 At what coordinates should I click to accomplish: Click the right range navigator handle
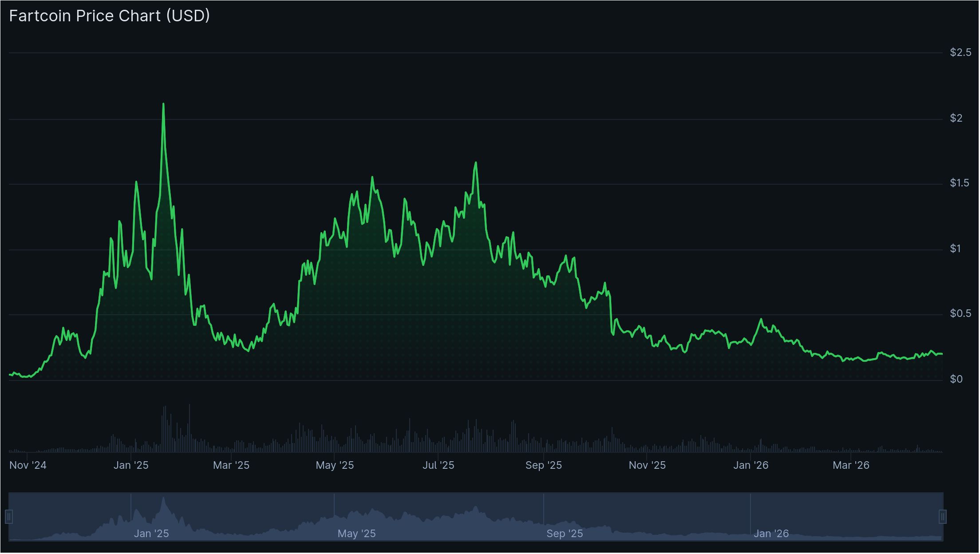(x=943, y=517)
